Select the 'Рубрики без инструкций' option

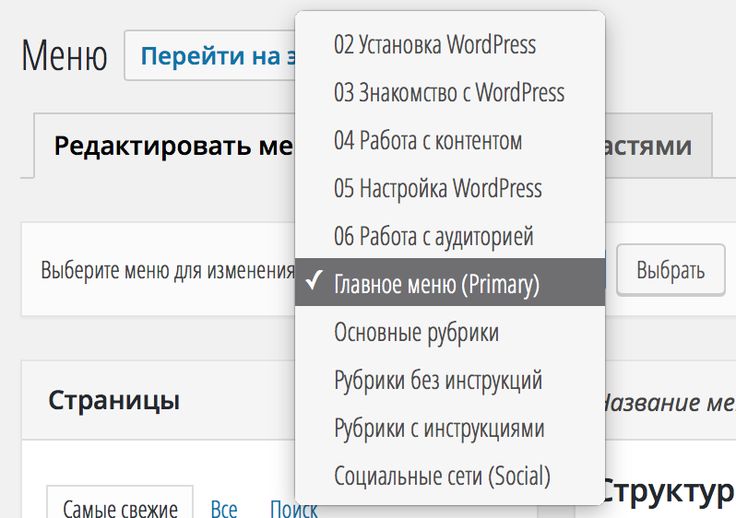(437, 380)
